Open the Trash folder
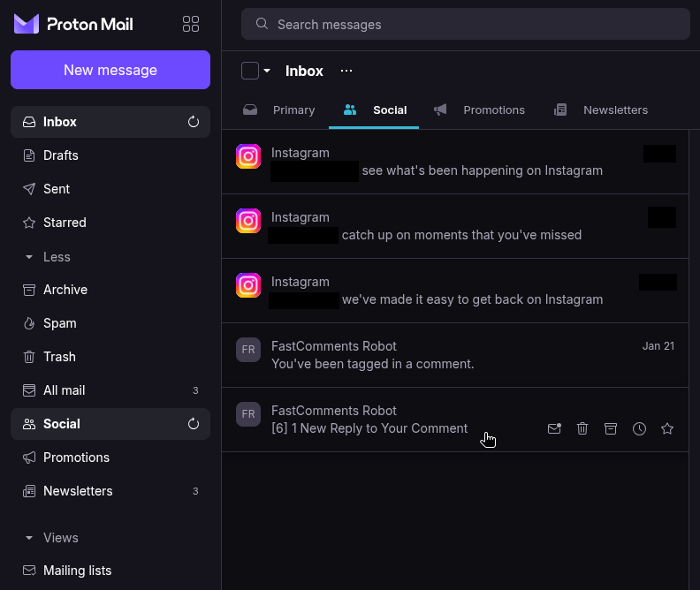Image resolution: width=700 pixels, height=590 pixels. 110,357
